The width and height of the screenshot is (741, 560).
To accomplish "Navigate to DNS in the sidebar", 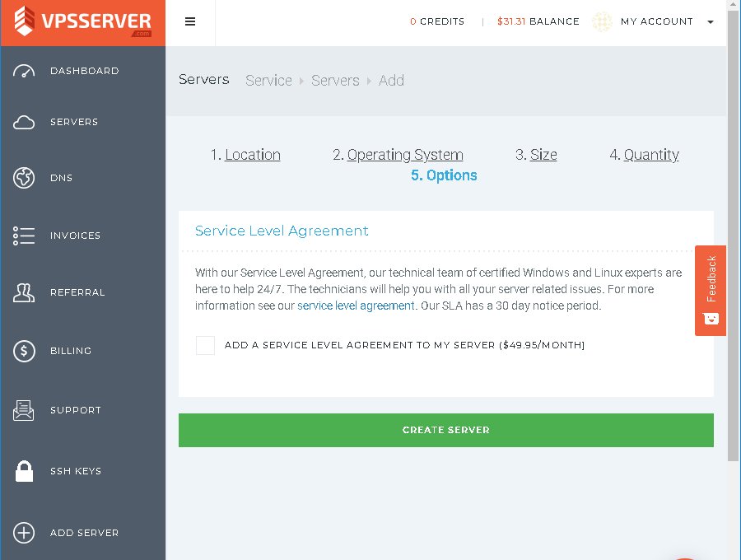I will [62, 178].
